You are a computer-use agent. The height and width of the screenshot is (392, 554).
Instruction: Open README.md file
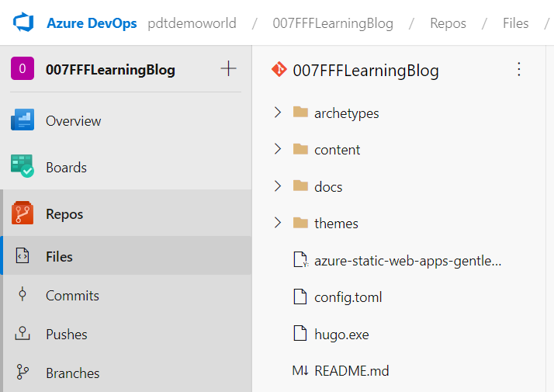click(x=351, y=371)
